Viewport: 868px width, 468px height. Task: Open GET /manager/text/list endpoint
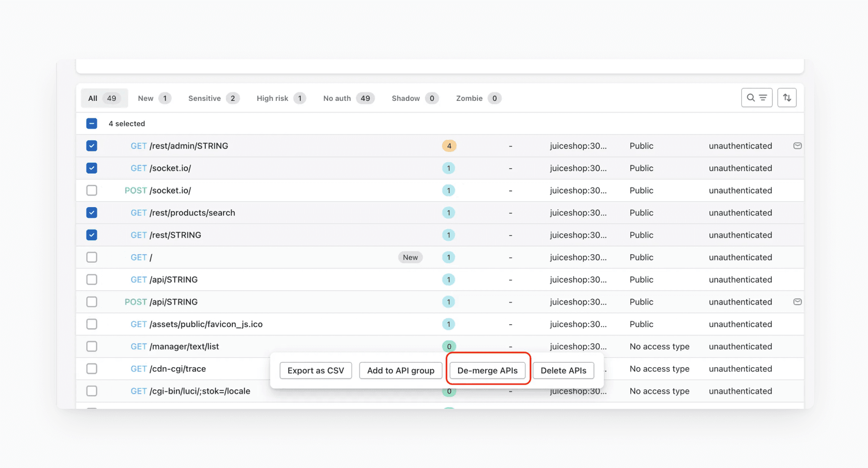coord(175,346)
